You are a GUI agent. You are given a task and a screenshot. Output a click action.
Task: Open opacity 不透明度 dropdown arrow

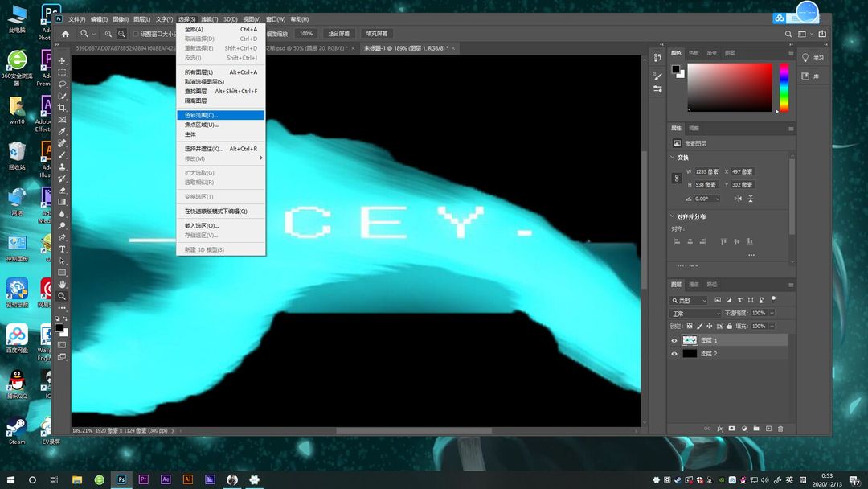pyautogui.click(x=772, y=313)
